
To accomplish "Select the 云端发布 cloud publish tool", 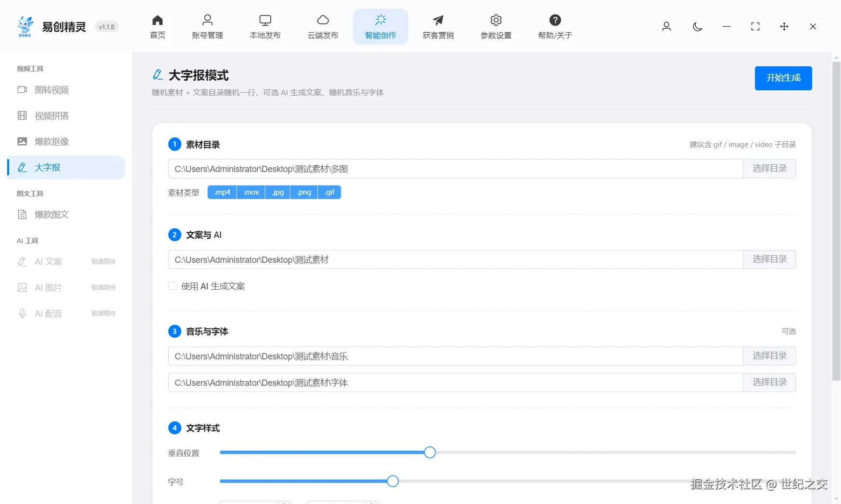I will tap(323, 26).
